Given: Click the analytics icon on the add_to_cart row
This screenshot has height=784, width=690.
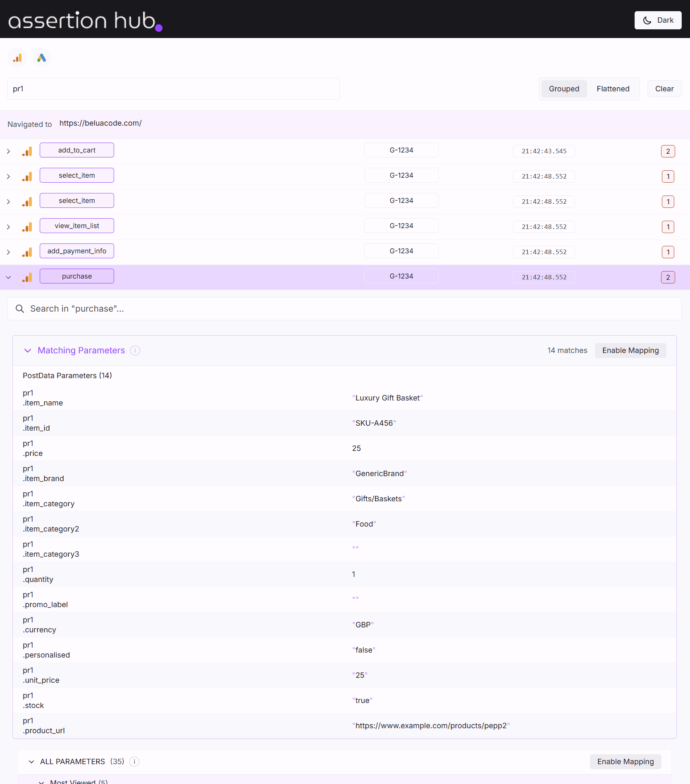Looking at the screenshot, I should coord(26,151).
